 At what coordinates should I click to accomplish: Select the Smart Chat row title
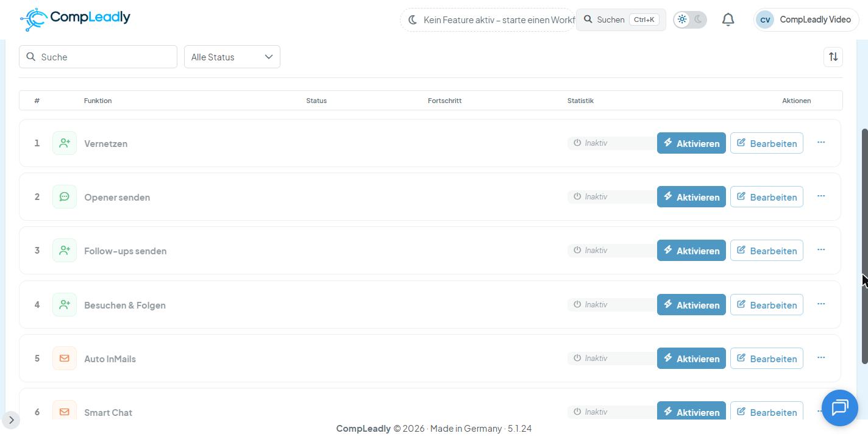(108, 413)
